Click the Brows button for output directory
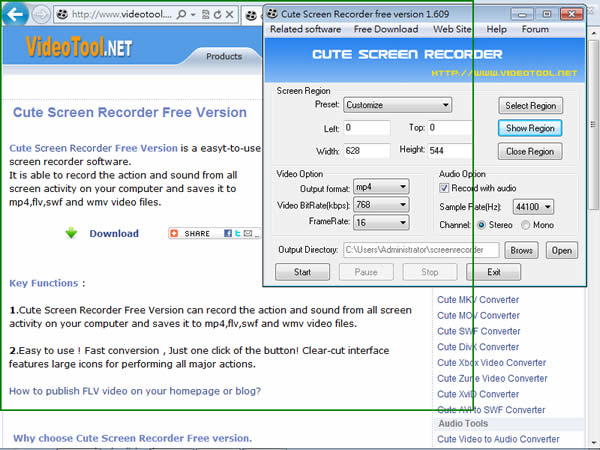The height and width of the screenshot is (450, 600). pos(521,250)
